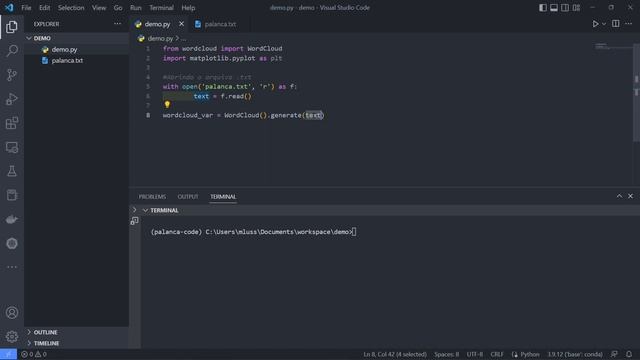The image size is (640, 360).
Task: Split the editor to the right
Action: coord(616,24)
